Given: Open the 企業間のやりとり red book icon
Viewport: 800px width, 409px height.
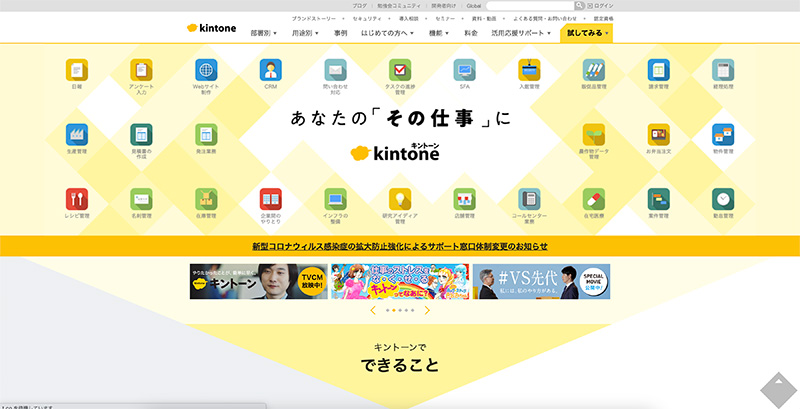Looking at the screenshot, I should (270, 199).
